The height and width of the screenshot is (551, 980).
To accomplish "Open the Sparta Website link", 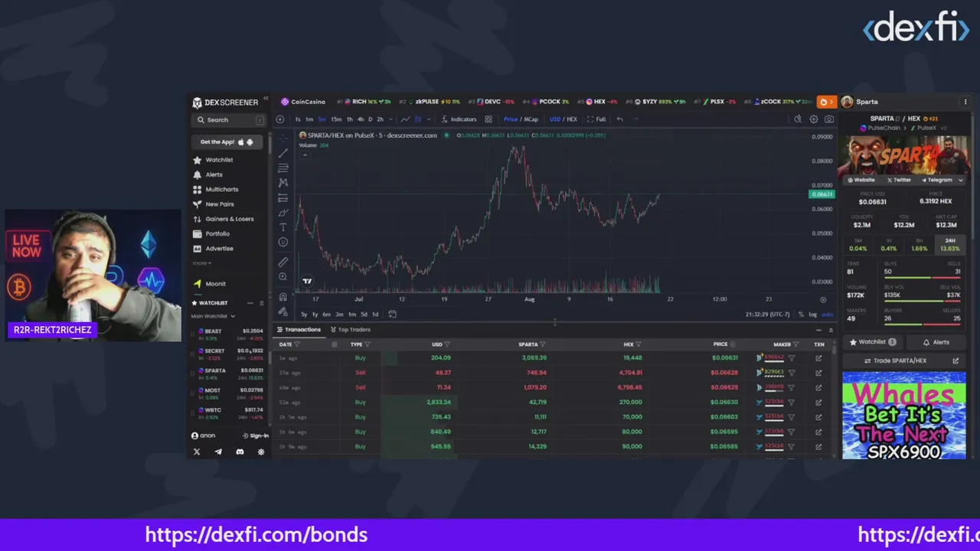I will click(861, 180).
